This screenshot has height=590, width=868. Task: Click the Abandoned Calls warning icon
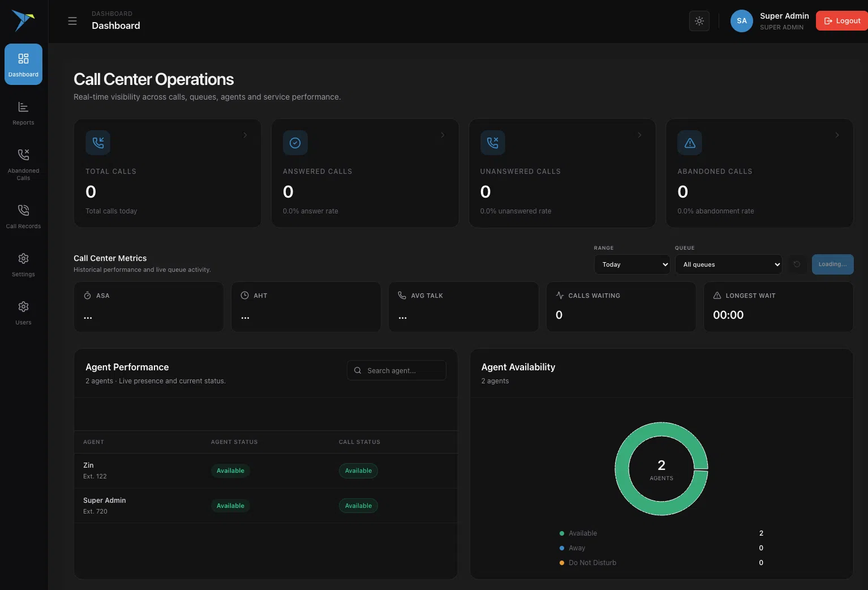click(x=690, y=143)
